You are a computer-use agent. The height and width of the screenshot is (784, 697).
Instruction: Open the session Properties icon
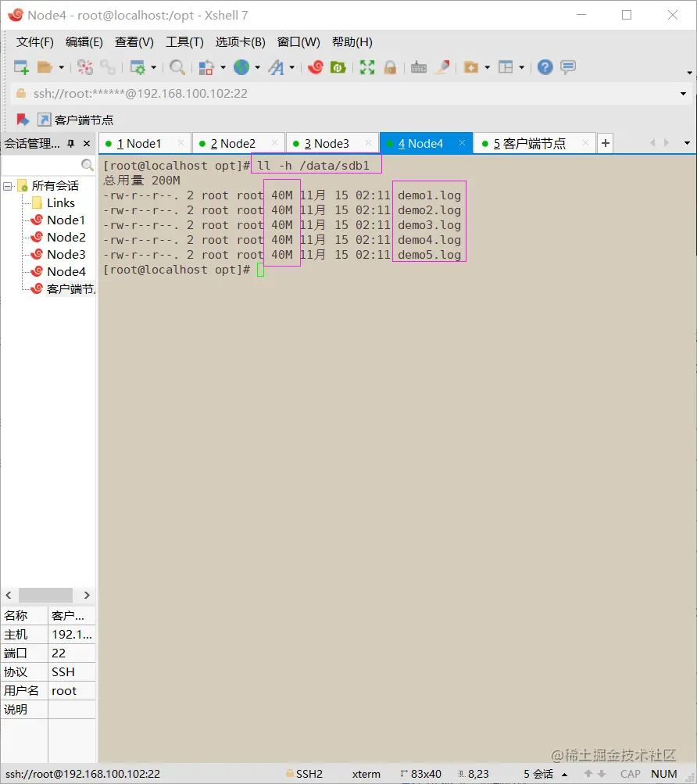coord(138,67)
